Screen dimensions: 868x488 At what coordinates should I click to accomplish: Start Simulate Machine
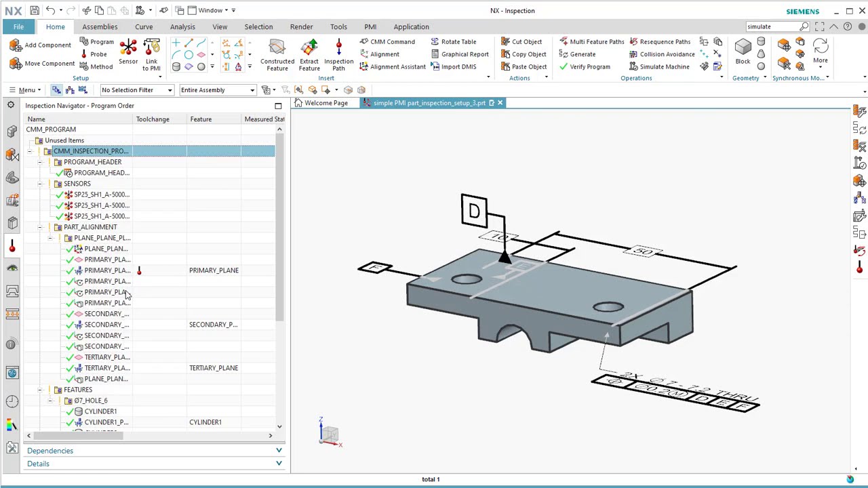click(x=658, y=66)
